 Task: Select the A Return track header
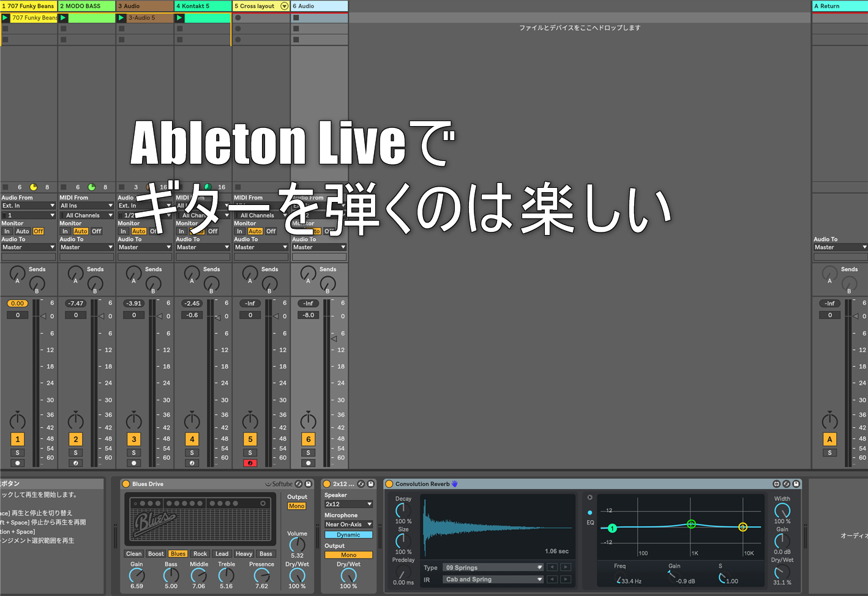(x=839, y=6)
